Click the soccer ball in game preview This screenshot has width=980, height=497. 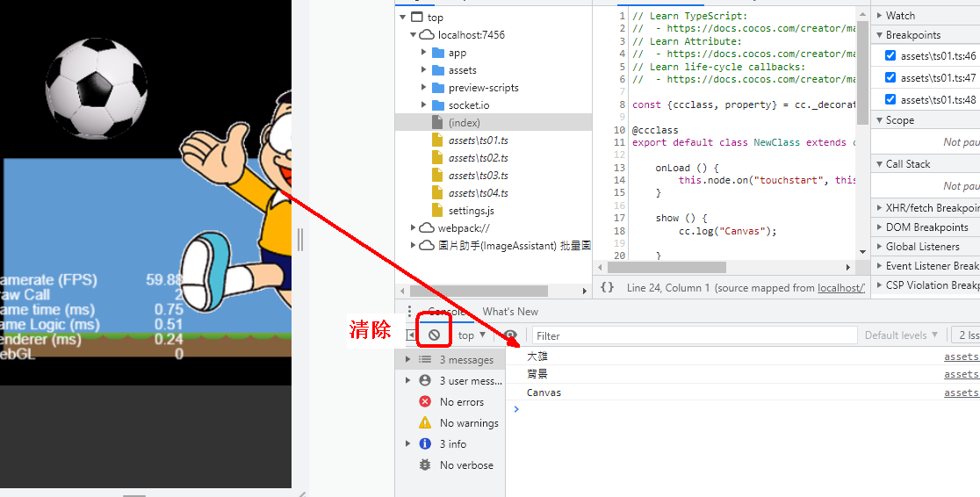tap(96, 88)
